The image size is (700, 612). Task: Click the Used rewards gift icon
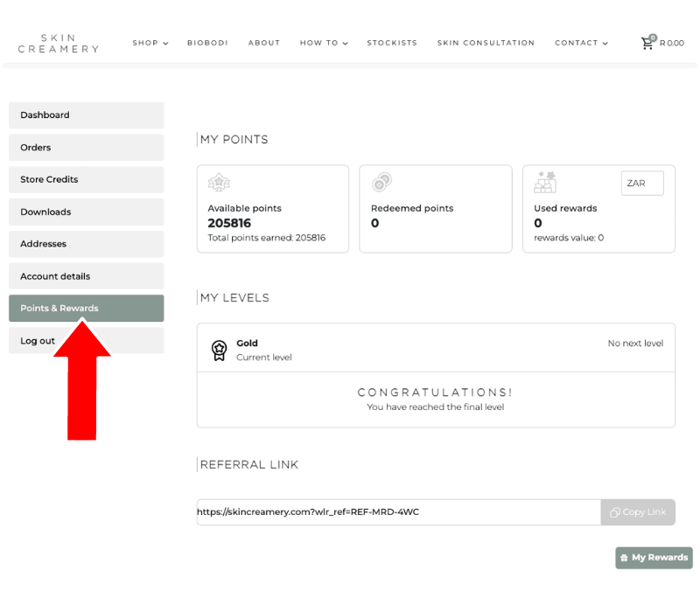[545, 182]
